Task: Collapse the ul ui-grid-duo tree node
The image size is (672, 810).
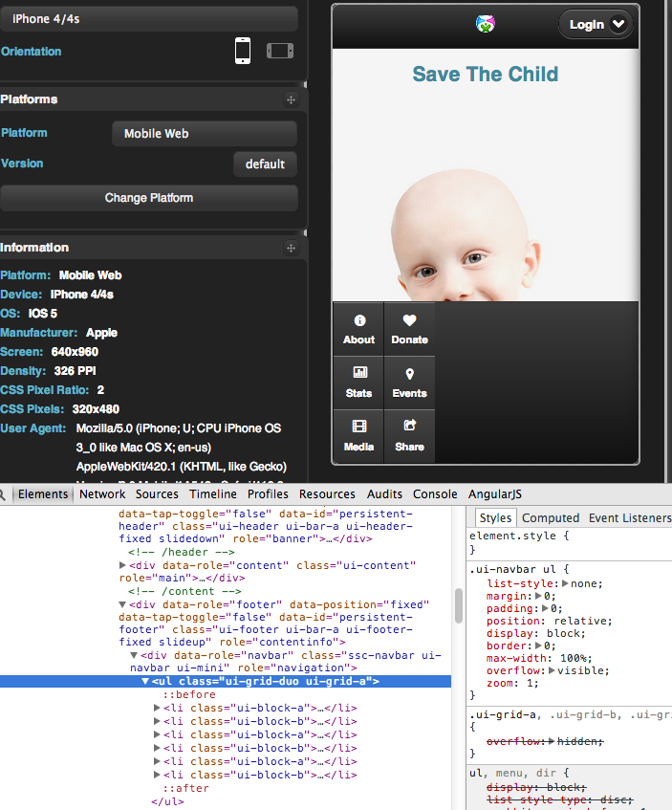Action: 145,682
